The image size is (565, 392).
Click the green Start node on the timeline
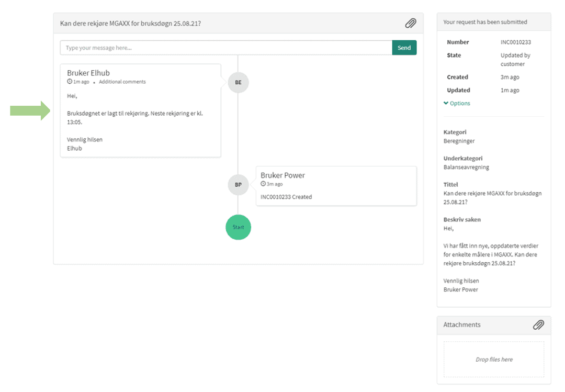pos(238,227)
